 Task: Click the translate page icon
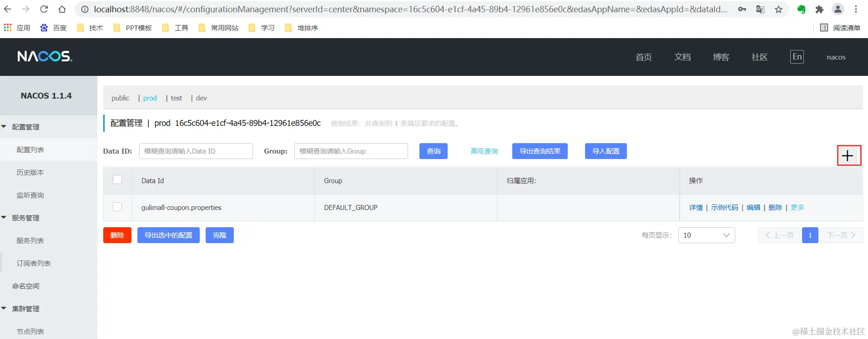tap(760, 9)
